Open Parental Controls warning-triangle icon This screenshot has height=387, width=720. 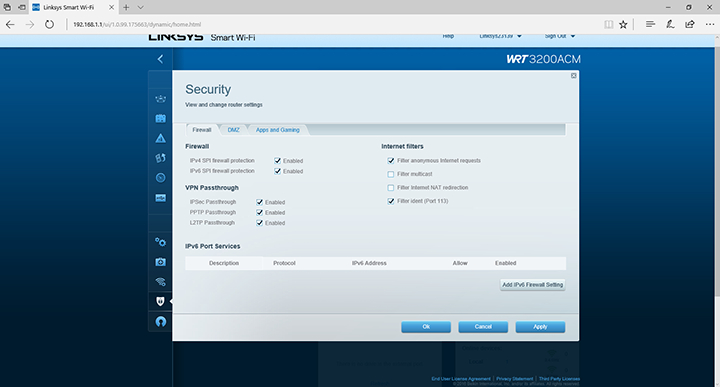(160, 138)
